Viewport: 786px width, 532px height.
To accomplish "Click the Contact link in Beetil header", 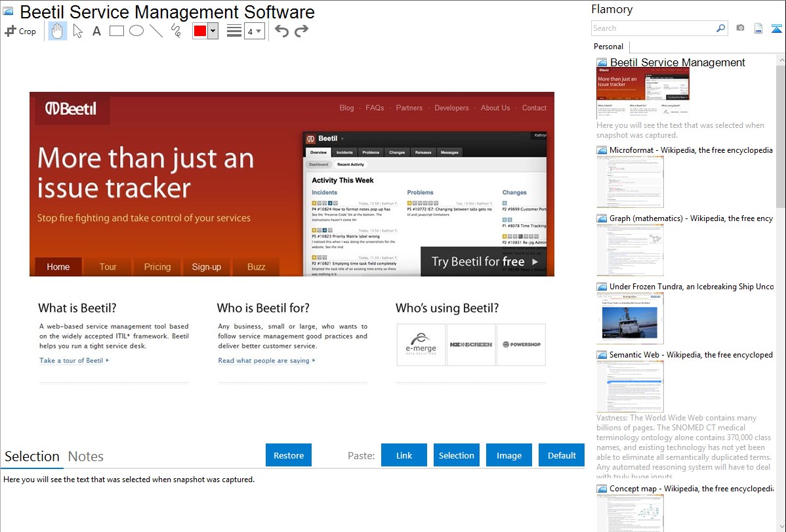I will 534,108.
